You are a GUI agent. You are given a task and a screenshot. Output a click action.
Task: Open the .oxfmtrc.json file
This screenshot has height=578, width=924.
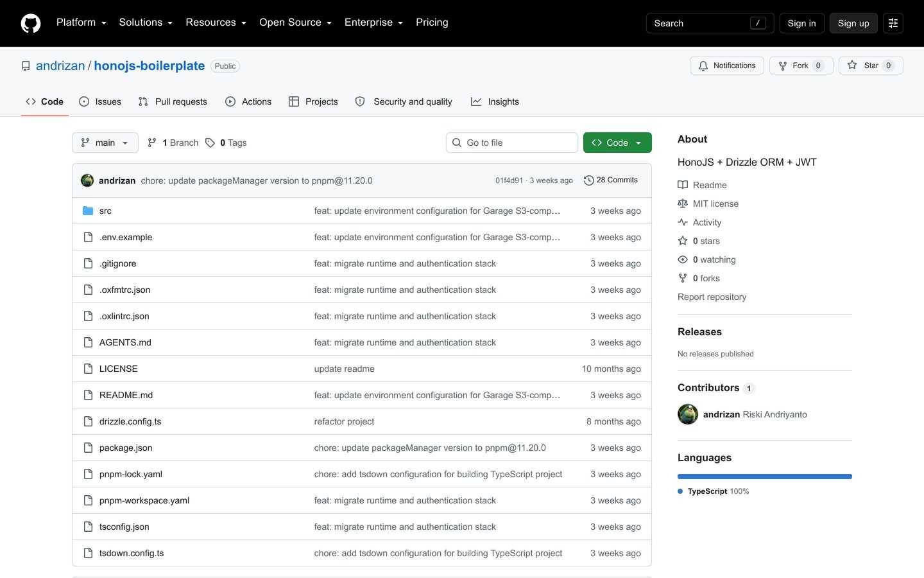125,290
